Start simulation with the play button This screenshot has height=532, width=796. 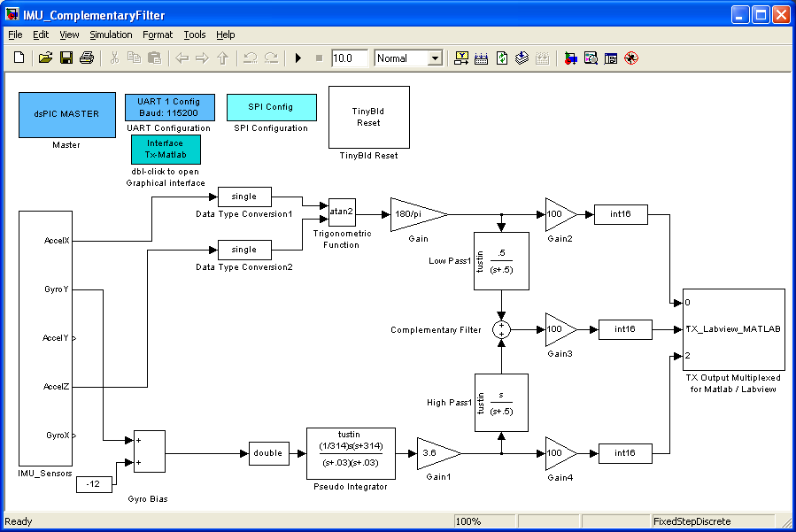[x=298, y=58]
